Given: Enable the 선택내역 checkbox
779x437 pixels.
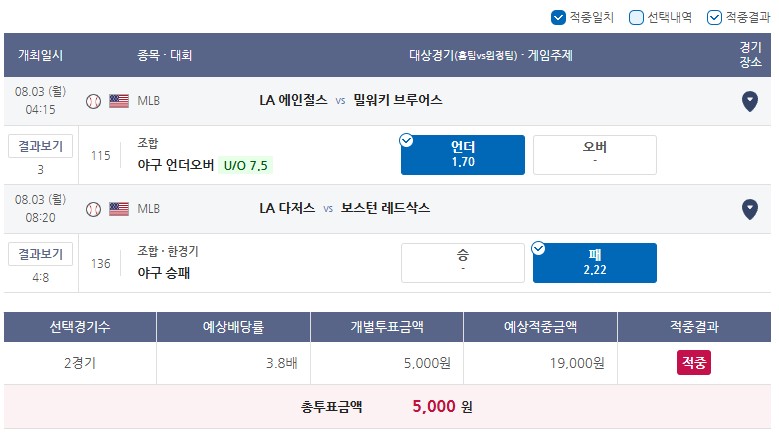Looking at the screenshot, I should (636, 18).
